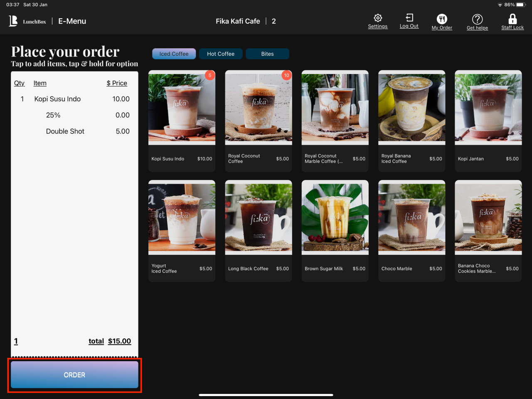Tap the E-Menu label in header

(72, 21)
